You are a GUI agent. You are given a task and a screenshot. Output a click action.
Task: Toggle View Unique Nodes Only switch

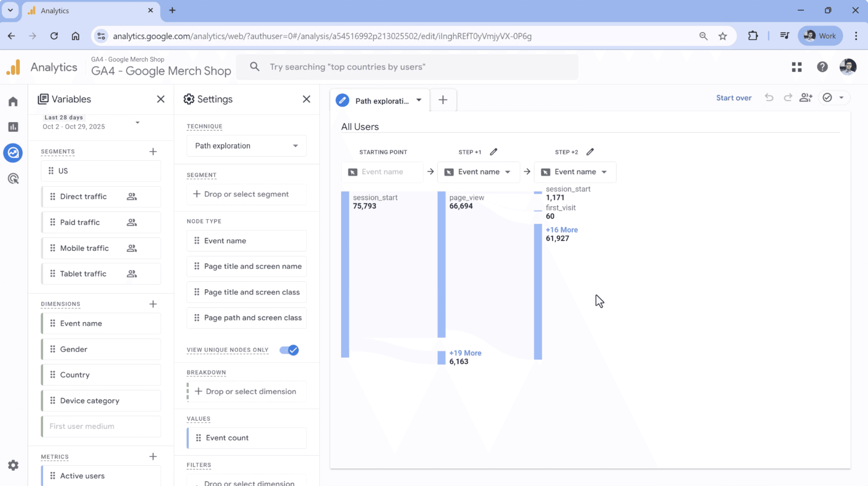(x=289, y=350)
